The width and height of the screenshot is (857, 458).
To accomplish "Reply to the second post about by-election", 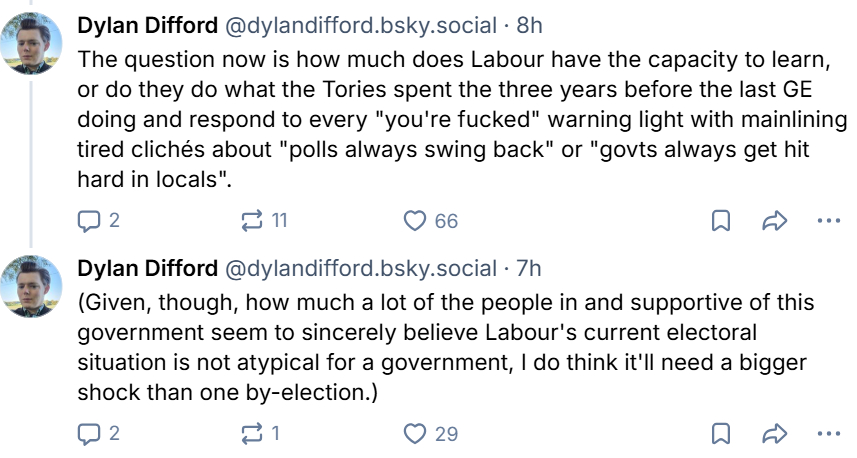I will (x=88, y=433).
